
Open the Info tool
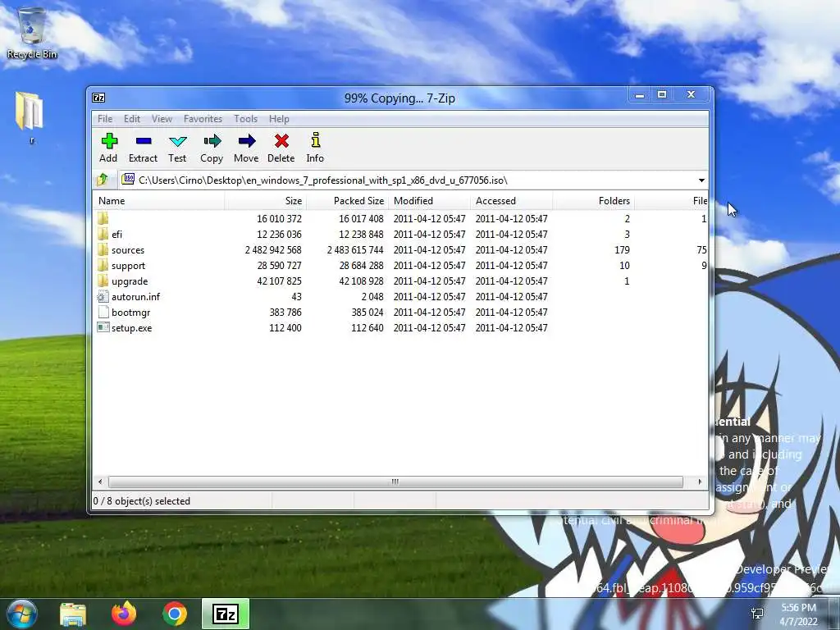(x=316, y=140)
